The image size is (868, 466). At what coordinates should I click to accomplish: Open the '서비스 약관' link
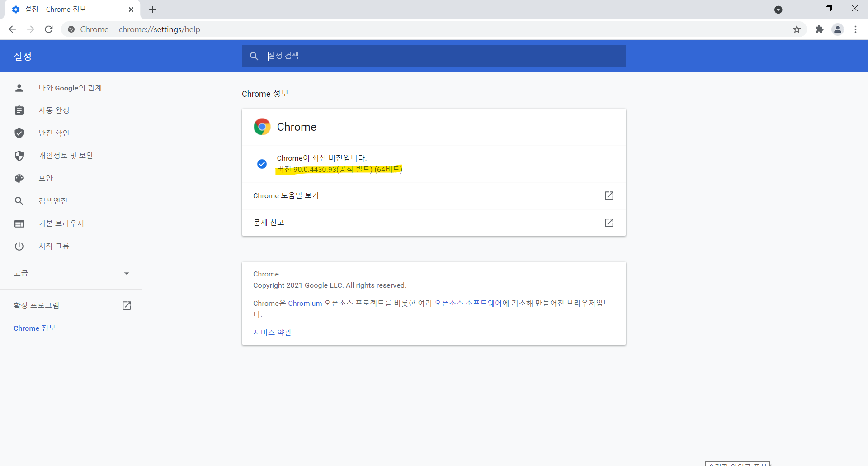click(x=273, y=333)
